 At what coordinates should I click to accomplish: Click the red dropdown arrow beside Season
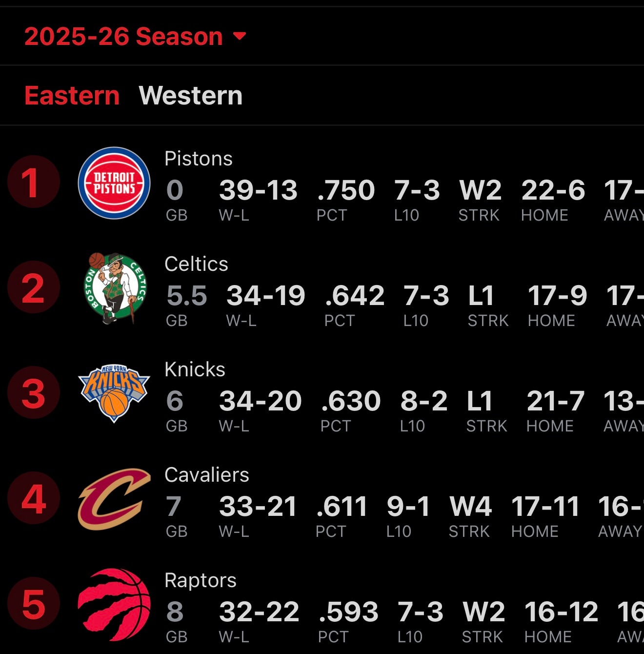pos(240,36)
